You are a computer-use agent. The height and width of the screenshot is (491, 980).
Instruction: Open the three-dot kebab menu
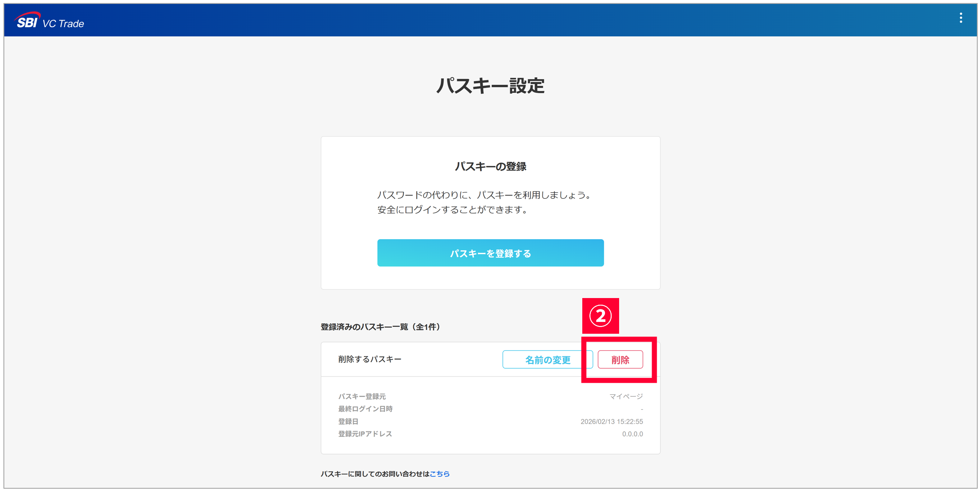[x=960, y=18]
